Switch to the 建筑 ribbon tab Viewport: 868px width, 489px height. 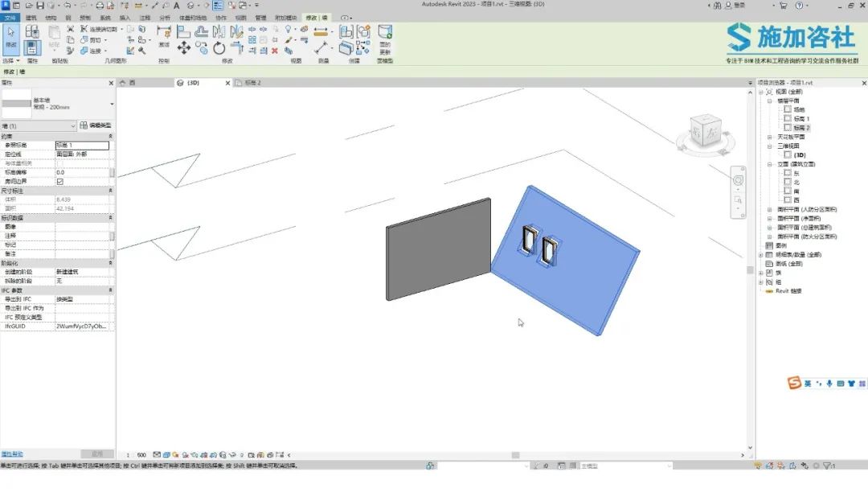[31, 18]
